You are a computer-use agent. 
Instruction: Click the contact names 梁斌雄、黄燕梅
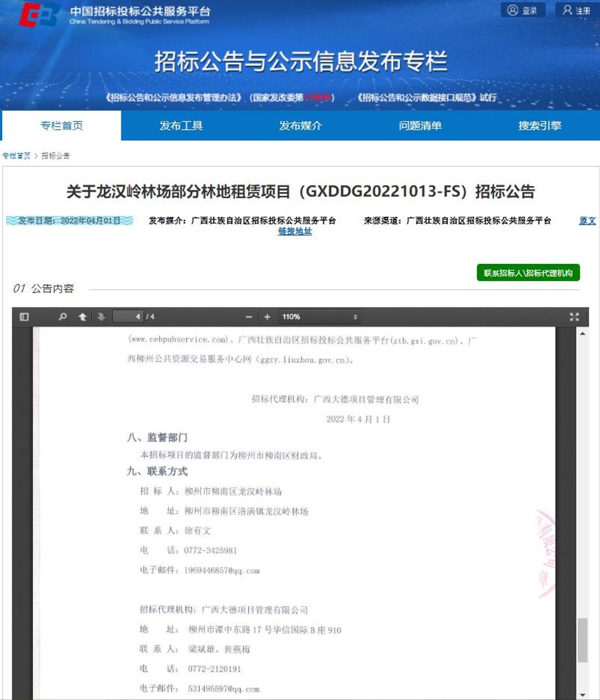219,649
